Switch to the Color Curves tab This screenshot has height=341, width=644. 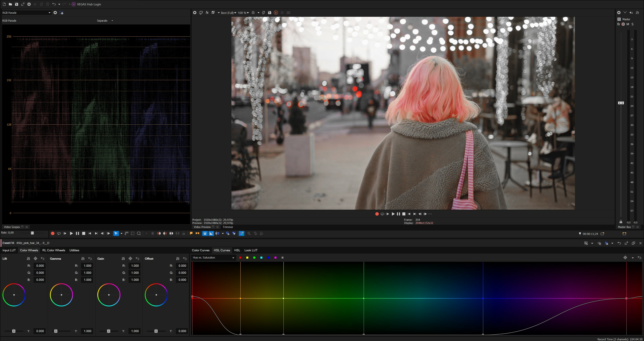(x=201, y=250)
